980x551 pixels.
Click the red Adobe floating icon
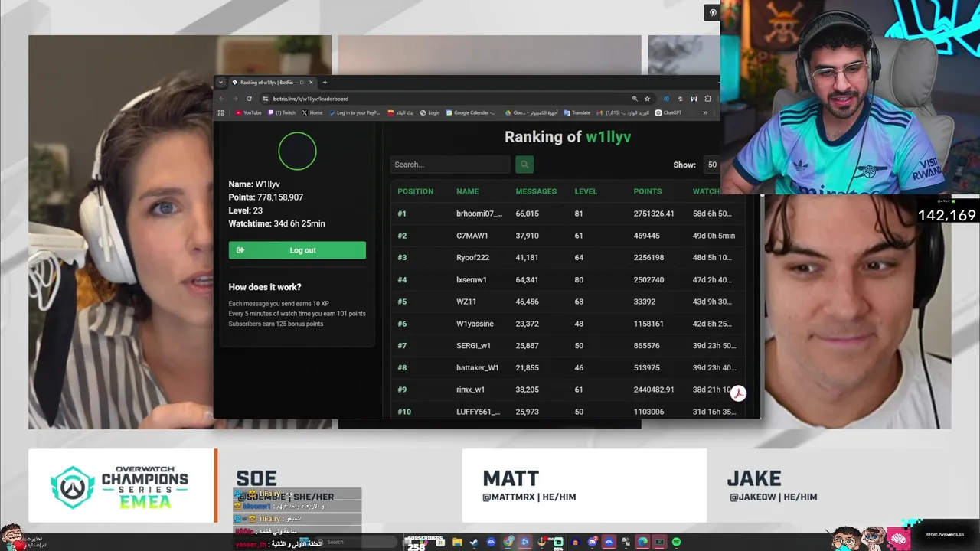coord(738,393)
